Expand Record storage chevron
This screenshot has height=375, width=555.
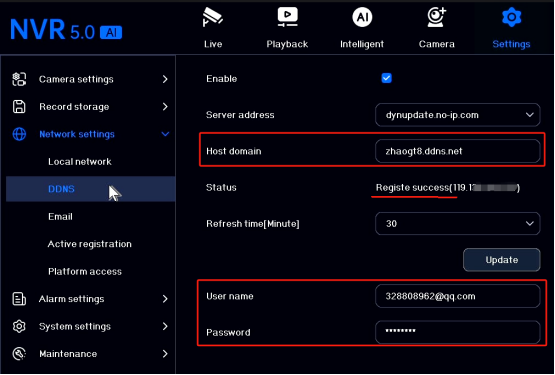click(x=165, y=107)
